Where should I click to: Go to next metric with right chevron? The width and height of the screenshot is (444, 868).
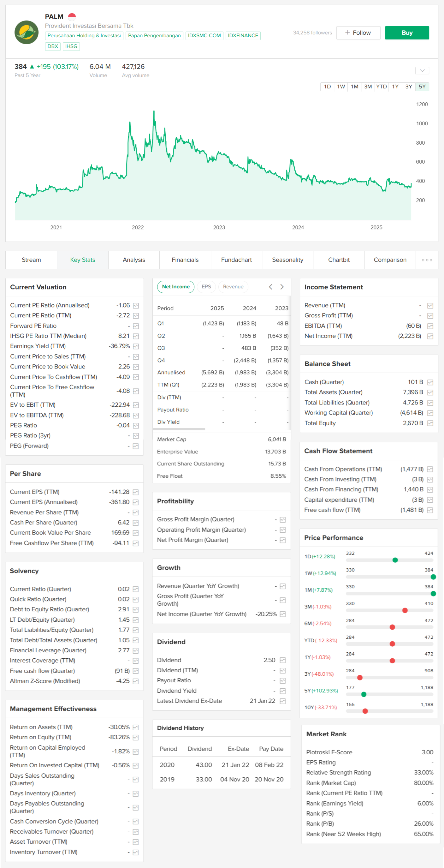282,287
